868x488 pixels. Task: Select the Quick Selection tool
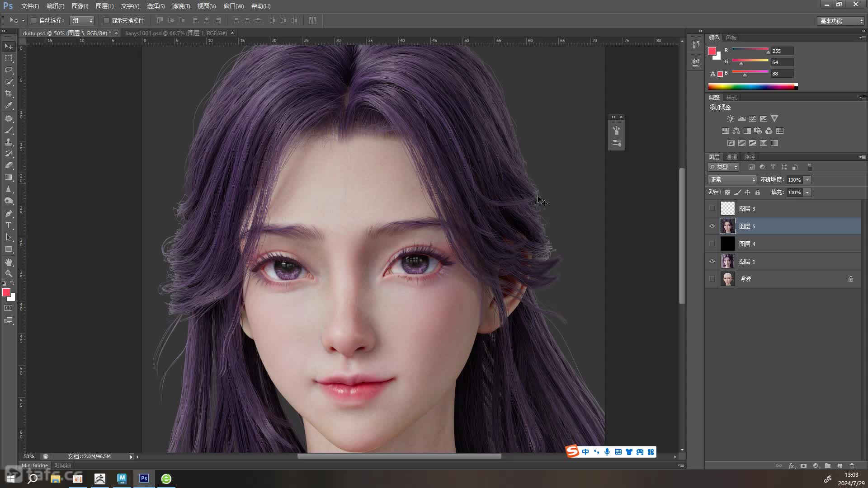click(x=9, y=82)
